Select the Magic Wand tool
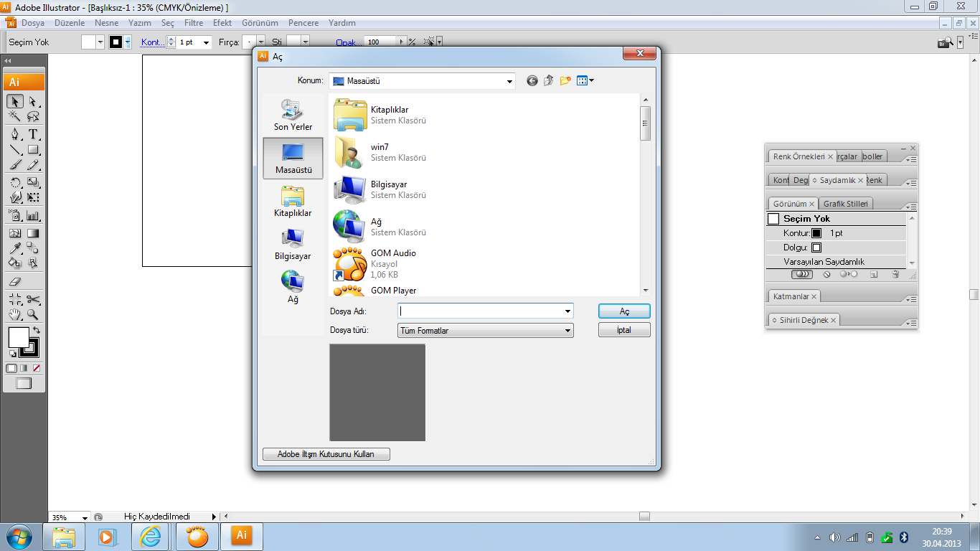980x551 pixels. pos(16,116)
